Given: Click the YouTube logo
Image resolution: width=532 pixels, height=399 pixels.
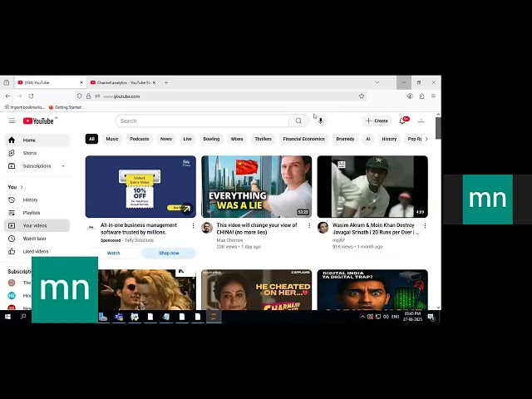Looking at the screenshot, I should 38,121.
